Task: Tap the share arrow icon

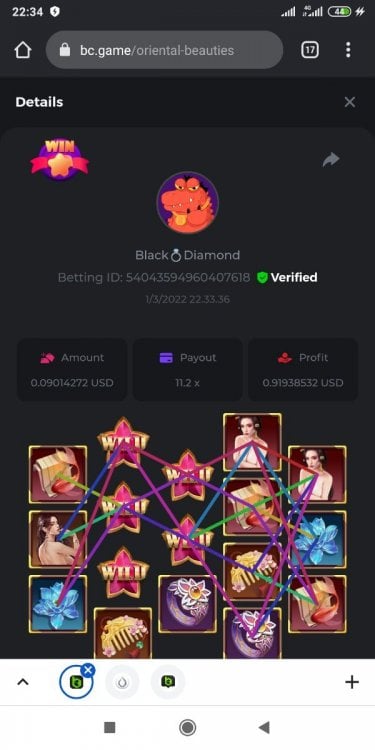Action: click(x=331, y=160)
